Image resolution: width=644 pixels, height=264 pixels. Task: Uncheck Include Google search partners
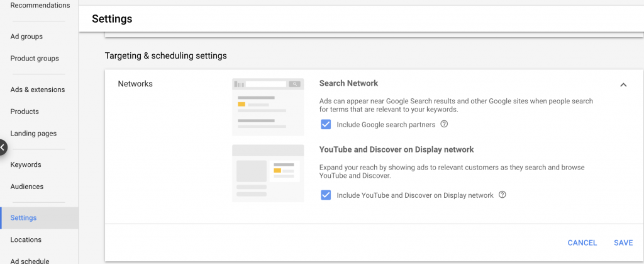pyautogui.click(x=326, y=125)
